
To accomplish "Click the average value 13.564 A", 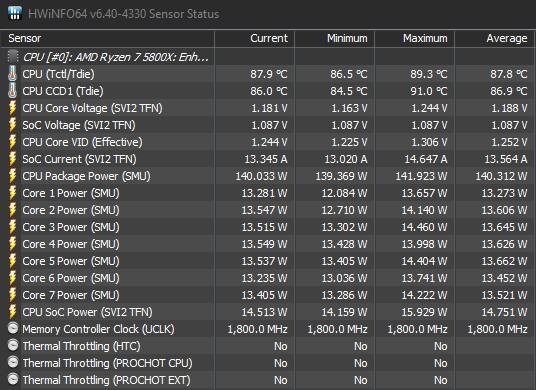I will [x=506, y=159].
